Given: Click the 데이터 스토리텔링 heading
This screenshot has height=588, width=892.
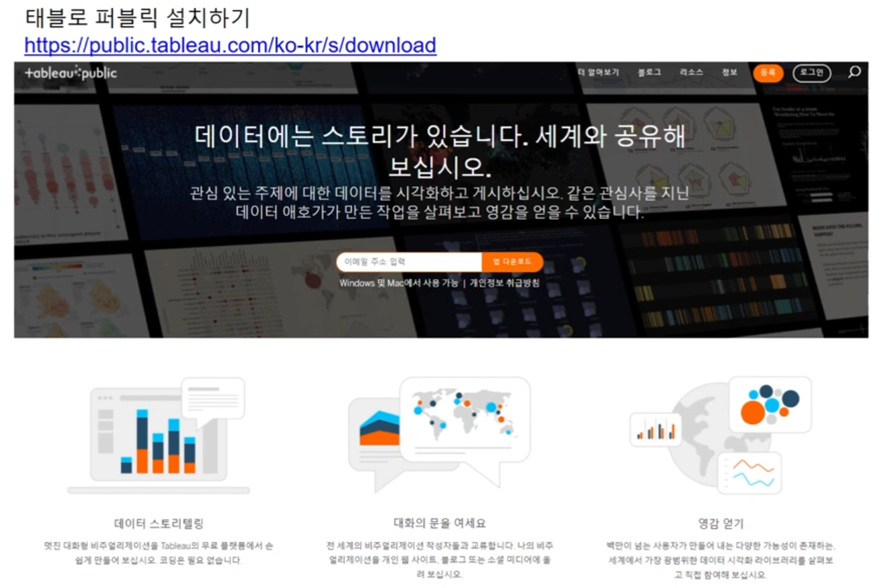Looking at the screenshot, I should pyautogui.click(x=159, y=523).
